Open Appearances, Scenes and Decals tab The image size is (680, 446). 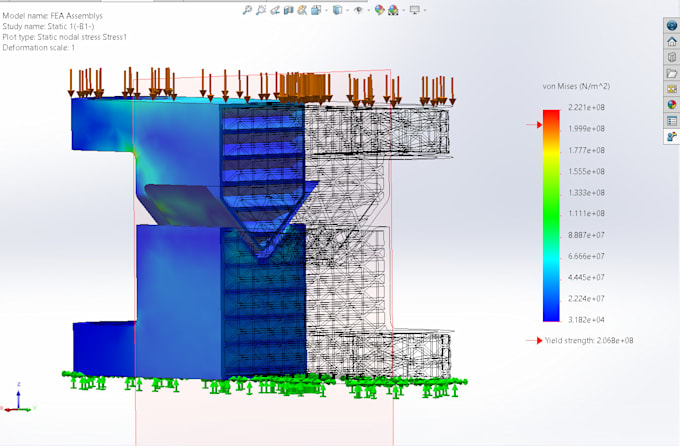pos(672,105)
